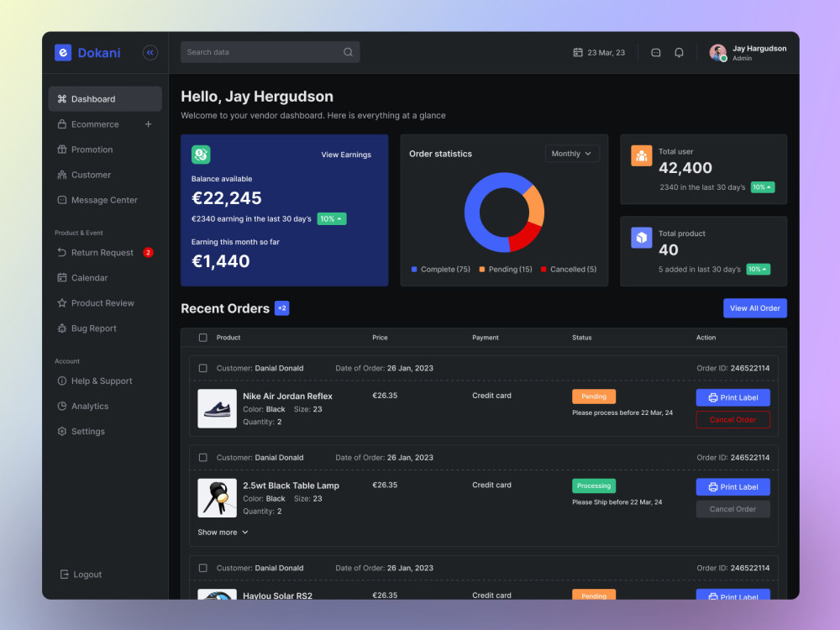Click the search magnifier icon
This screenshot has height=630, width=840.
click(x=349, y=52)
